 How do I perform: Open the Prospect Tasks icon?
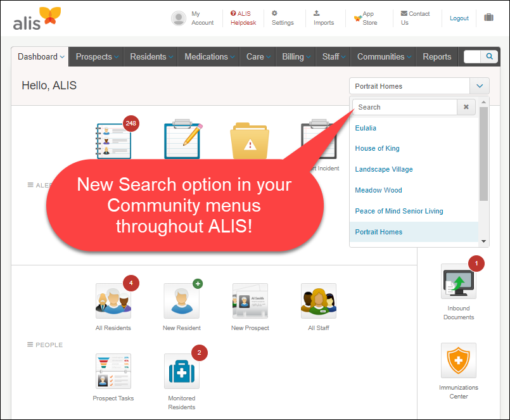113,371
